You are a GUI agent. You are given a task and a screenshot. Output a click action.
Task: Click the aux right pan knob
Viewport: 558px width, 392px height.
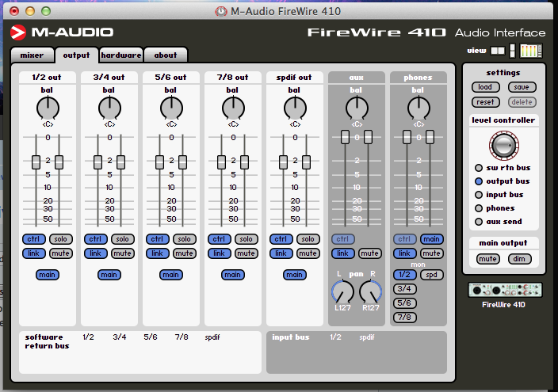pyautogui.click(x=371, y=294)
